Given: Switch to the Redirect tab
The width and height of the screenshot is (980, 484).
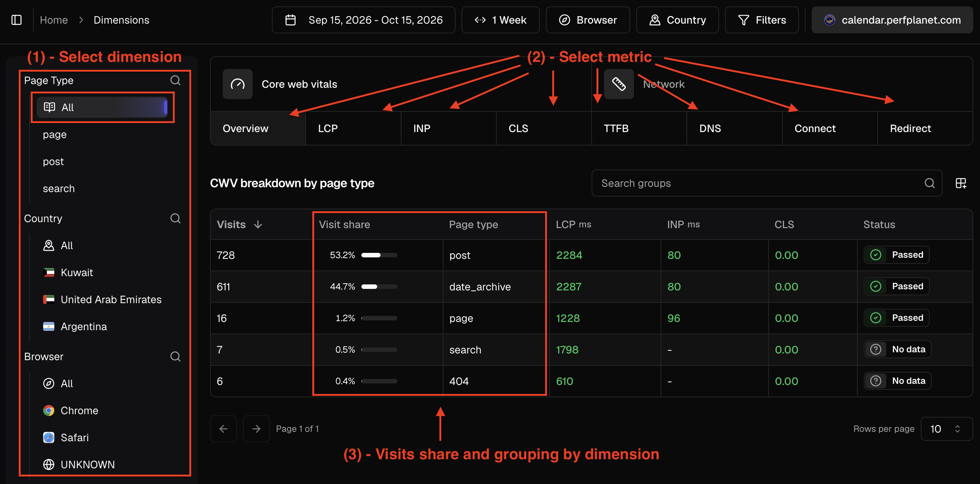Looking at the screenshot, I should click(925, 128).
